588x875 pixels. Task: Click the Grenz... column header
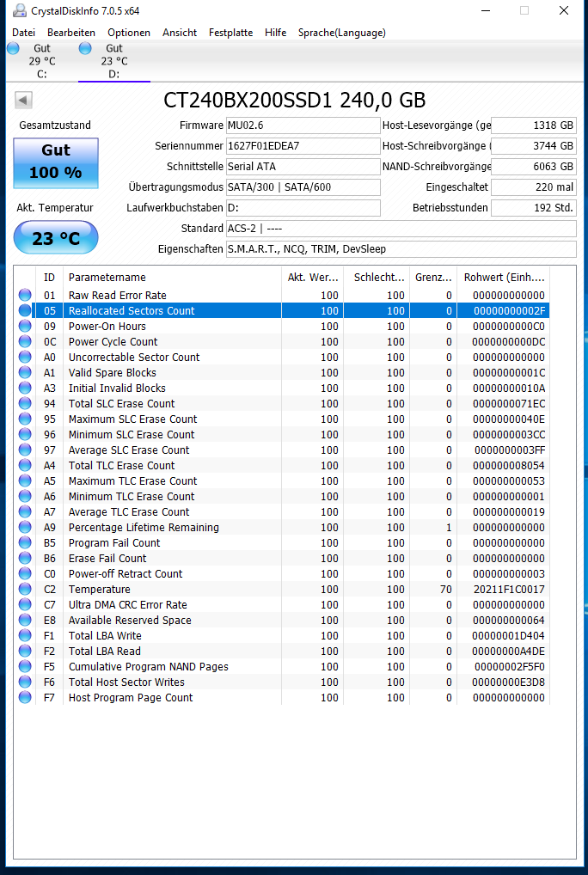[433, 278]
